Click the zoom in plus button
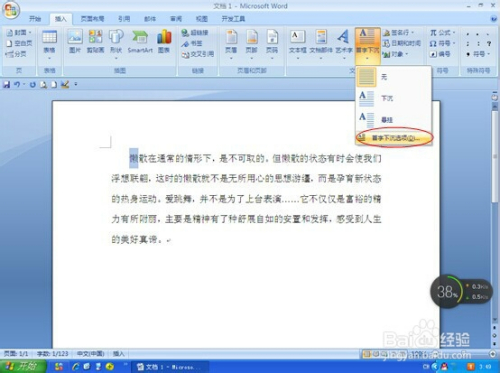 [492, 354]
